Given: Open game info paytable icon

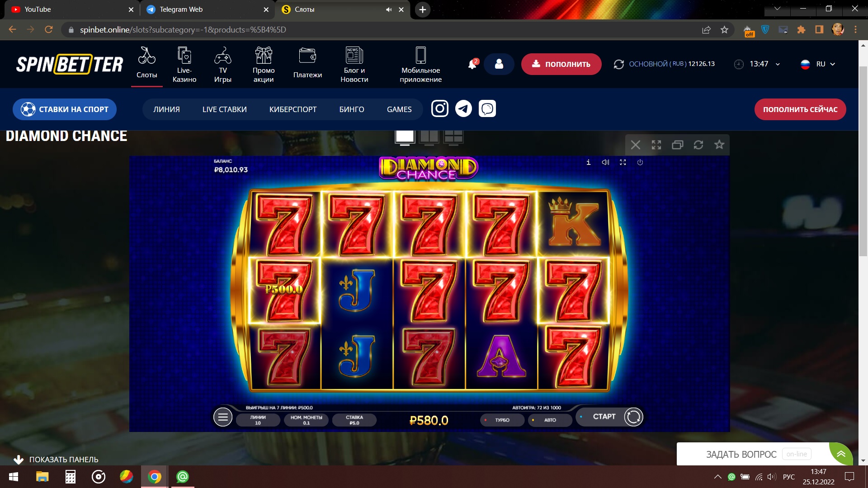Looking at the screenshot, I should pos(588,162).
